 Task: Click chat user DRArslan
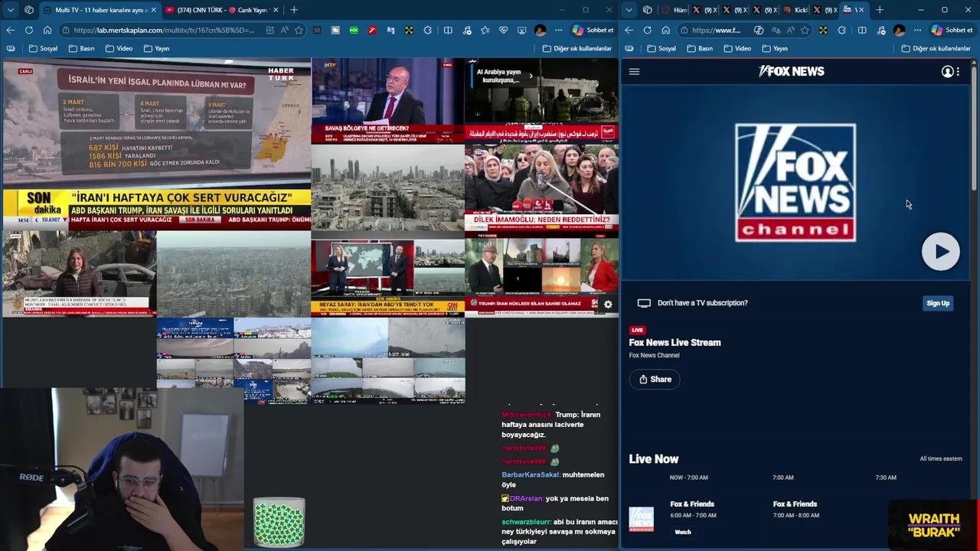tap(527, 498)
